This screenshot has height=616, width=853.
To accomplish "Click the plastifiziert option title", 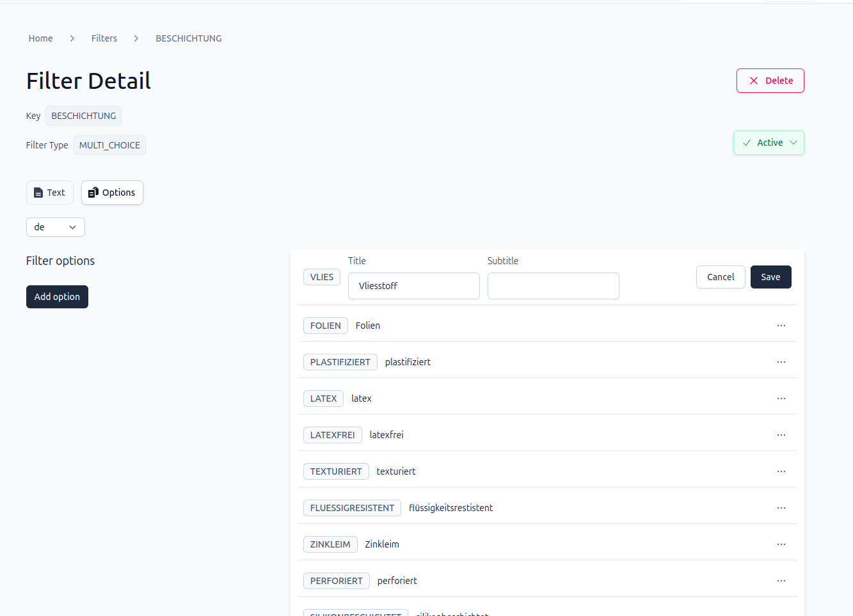I will pyautogui.click(x=408, y=362).
